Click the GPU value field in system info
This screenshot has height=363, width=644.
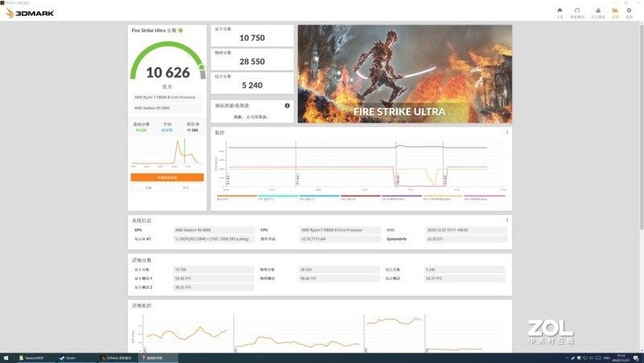(214, 230)
